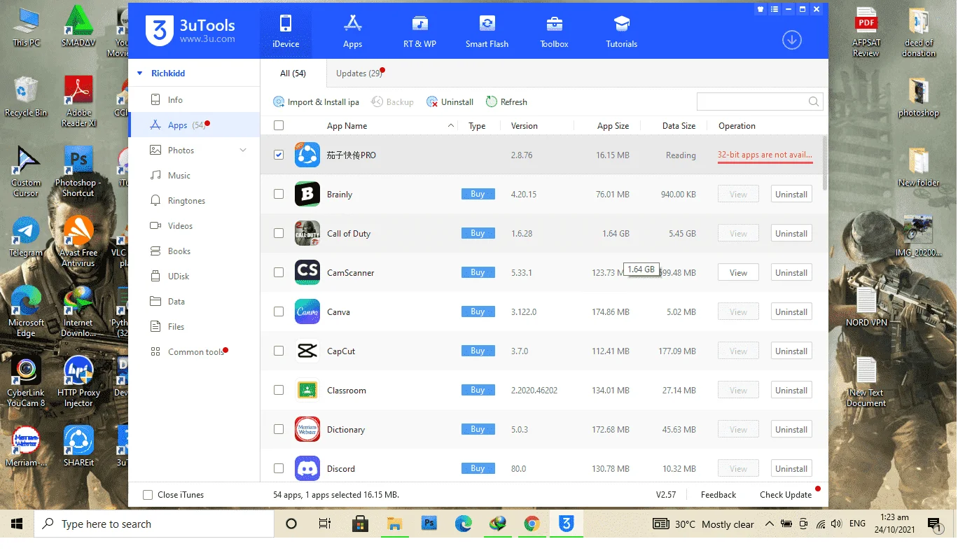Image resolution: width=958 pixels, height=560 pixels.
Task: Toggle the select-all apps checkbox
Action: pyautogui.click(x=279, y=125)
